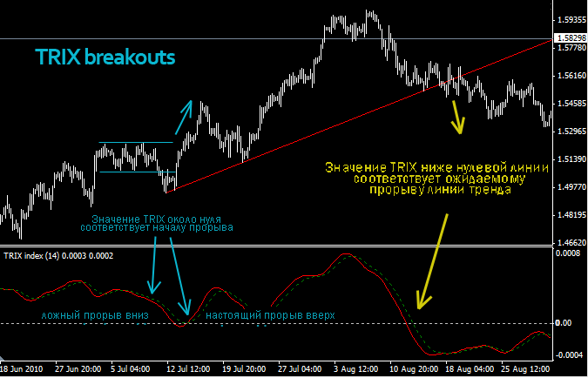Image resolution: width=588 pixels, height=378 pixels.
Task: Click the 19 Jul 20:00 time label
Action: point(244,369)
